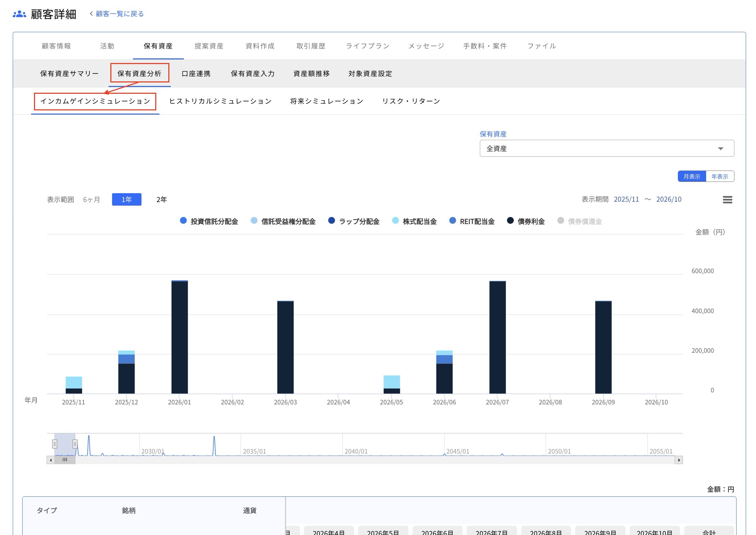The width and height of the screenshot is (756, 535).
Task: Open the chart hamburger menu icon
Action: point(727,200)
